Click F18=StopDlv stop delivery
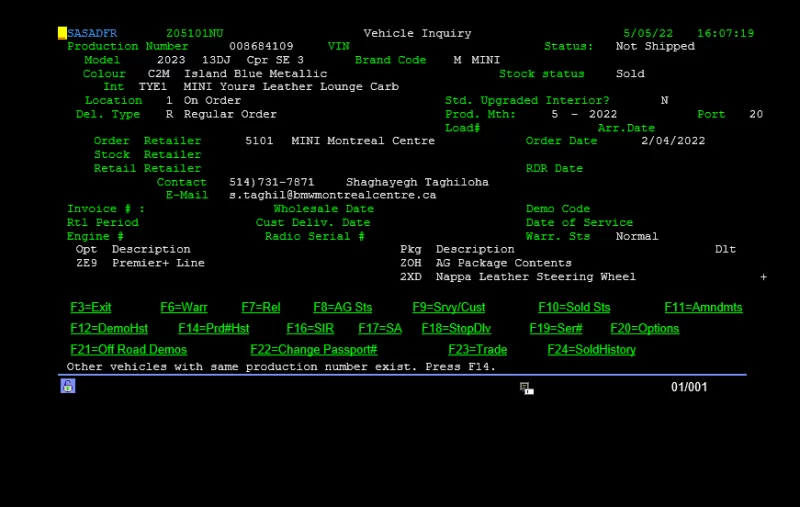The height and width of the screenshot is (507, 800). [457, 329]
